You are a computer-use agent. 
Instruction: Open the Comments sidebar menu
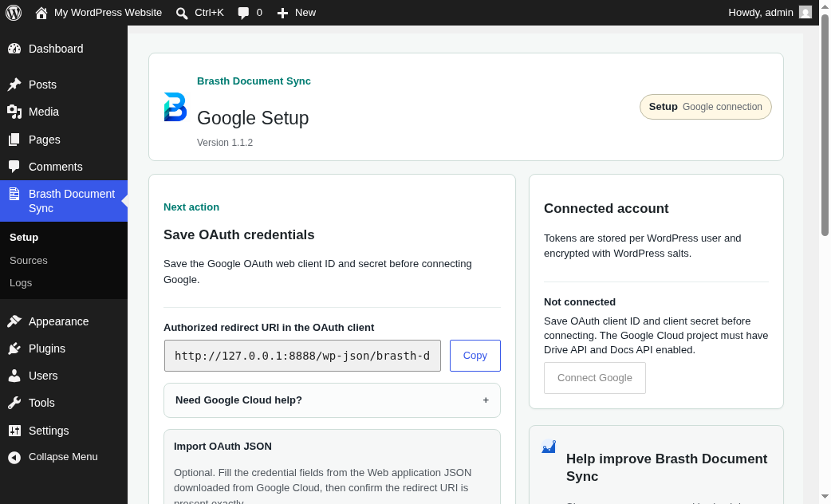(64, 167)
